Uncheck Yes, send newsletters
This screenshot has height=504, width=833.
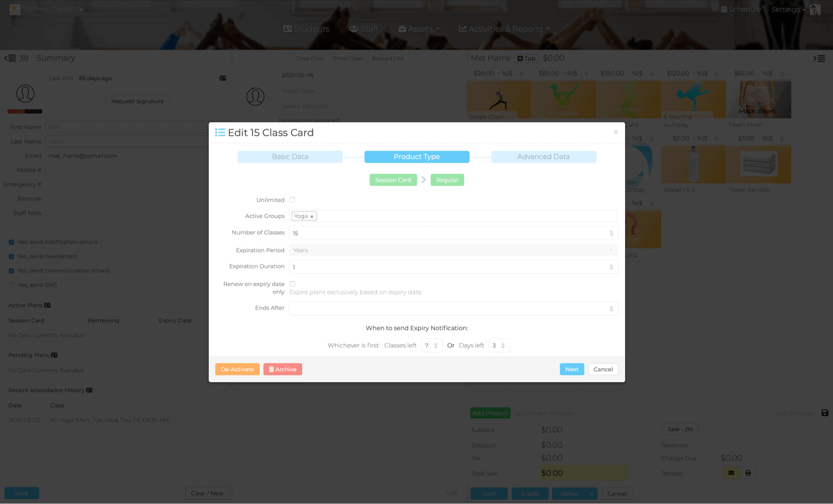point(12,257)
